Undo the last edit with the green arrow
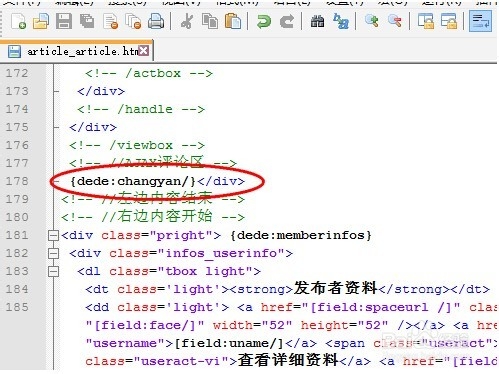This screenshot has width=499, height=374. tap(264, 21)
